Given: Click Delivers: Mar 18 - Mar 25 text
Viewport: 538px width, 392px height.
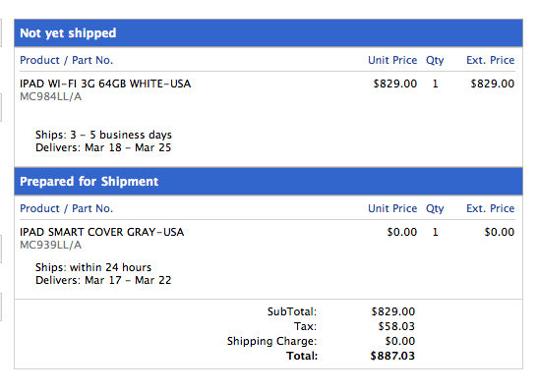Looking at the screenshot, I should (103, 148).
